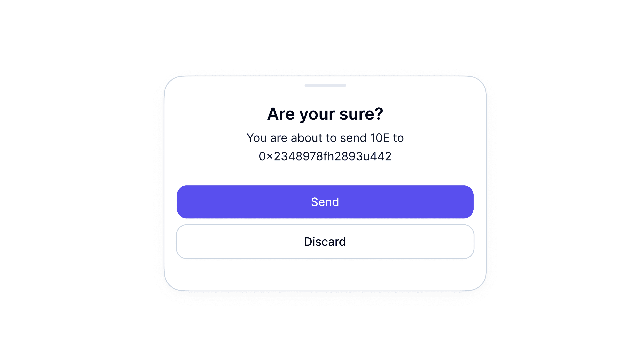This screenshot has width=644, height=362.
Task: Click the 'Are your sure?' heading
Action: [x=325, y=114]
